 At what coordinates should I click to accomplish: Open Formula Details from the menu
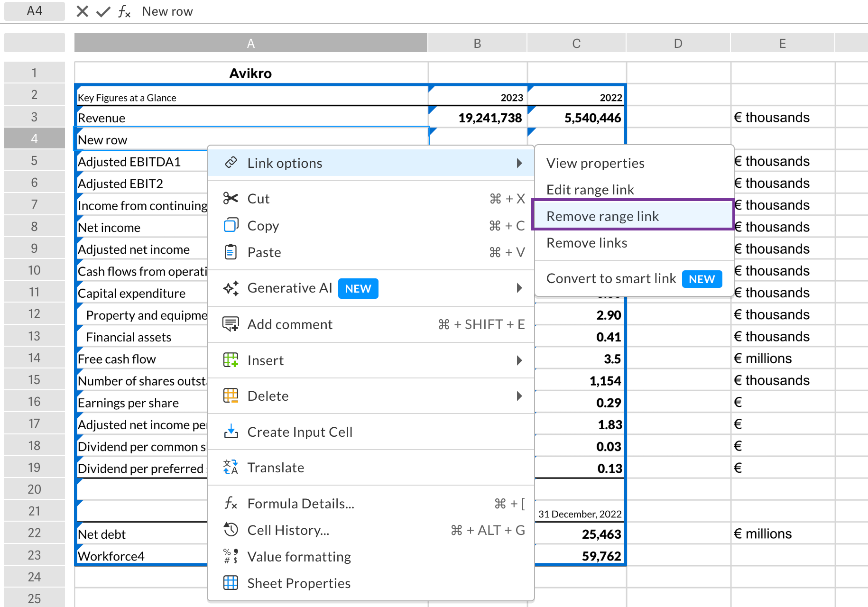coord(301,504)
